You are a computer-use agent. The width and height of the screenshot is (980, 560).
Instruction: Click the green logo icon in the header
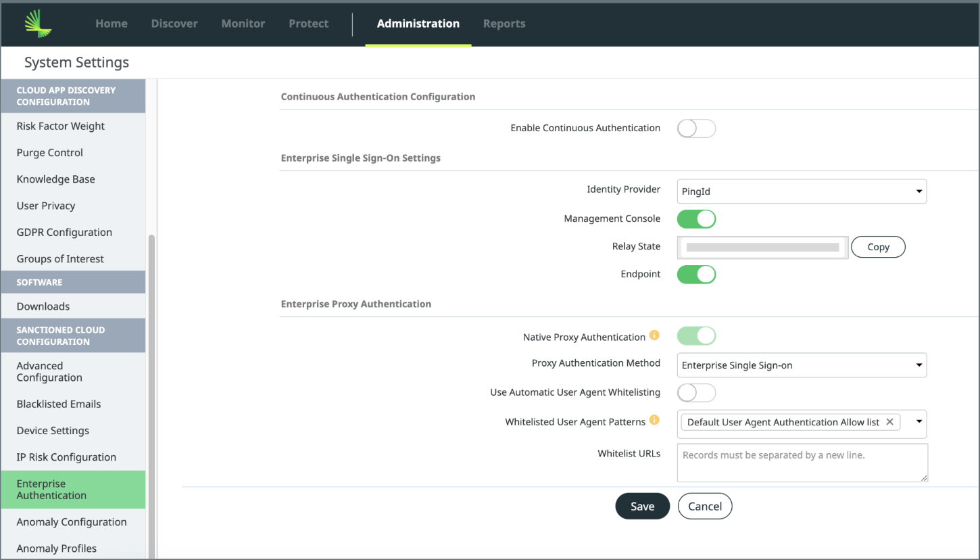[x=39, y=24]
